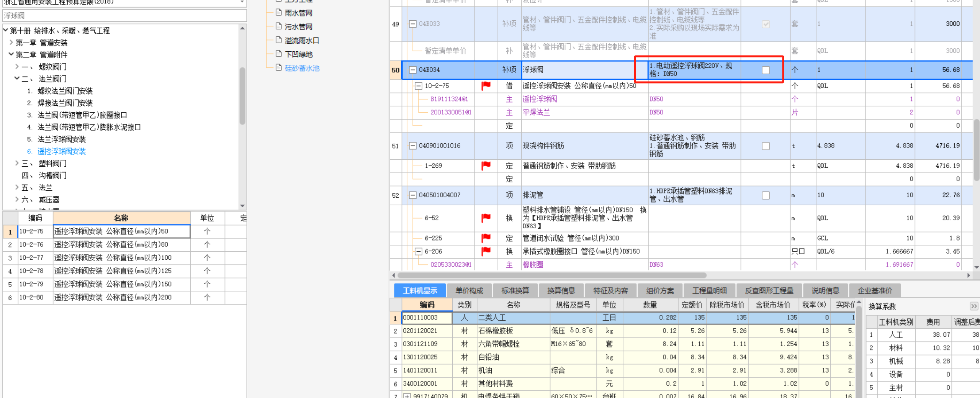Click the red flag on row 6-52

486,218
